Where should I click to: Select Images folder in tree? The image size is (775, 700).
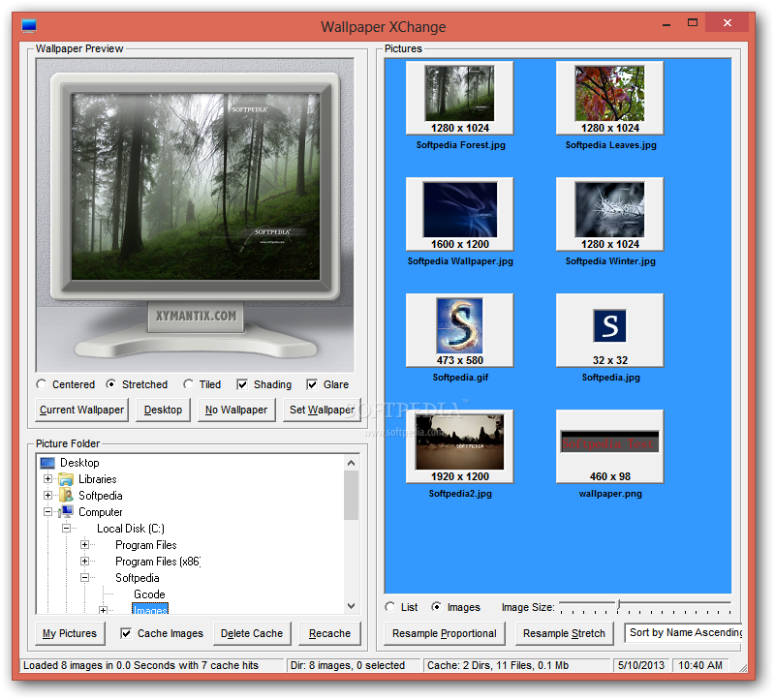tap(150, 610)
